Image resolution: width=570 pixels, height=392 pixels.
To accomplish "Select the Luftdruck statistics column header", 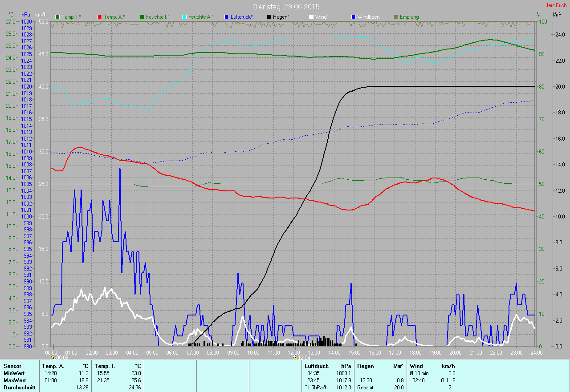I will click(x=317, y=366).
